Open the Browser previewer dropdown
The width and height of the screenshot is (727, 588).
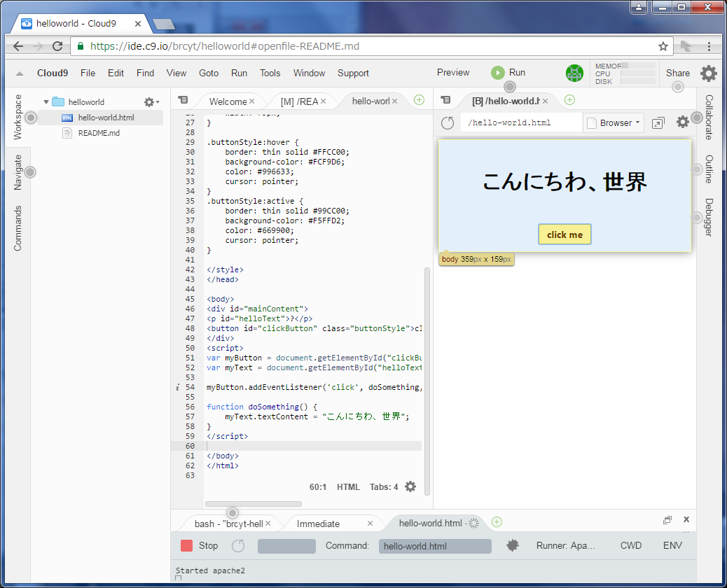[614, 122]
